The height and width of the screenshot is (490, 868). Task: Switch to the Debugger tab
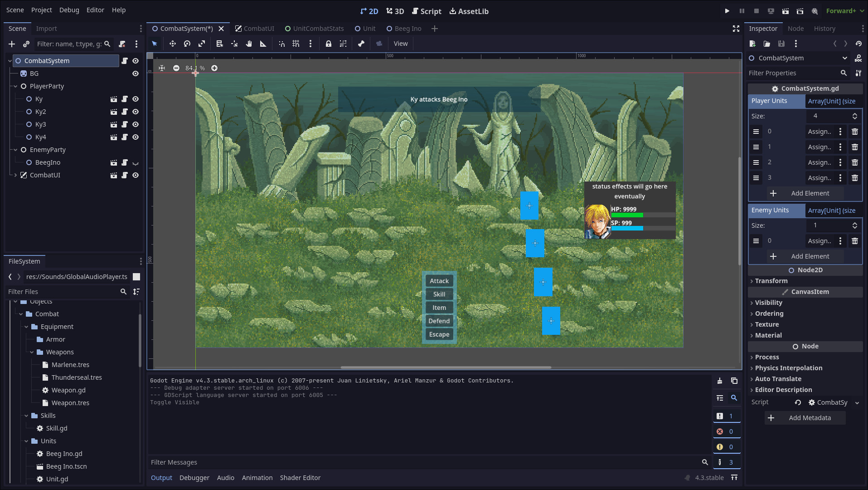pyautogui.click(x=194, y=477)
